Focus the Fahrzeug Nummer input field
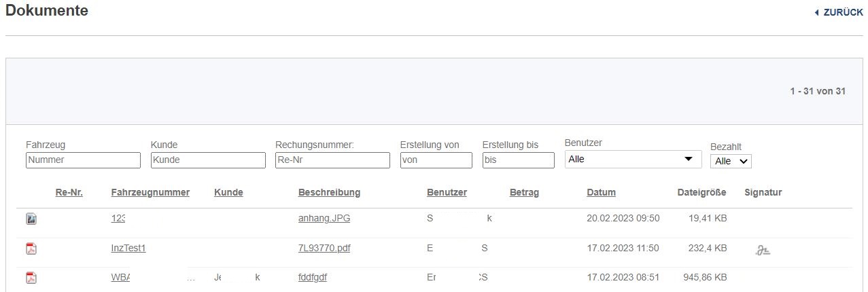The image size is (868, 292). pos(83,160)
